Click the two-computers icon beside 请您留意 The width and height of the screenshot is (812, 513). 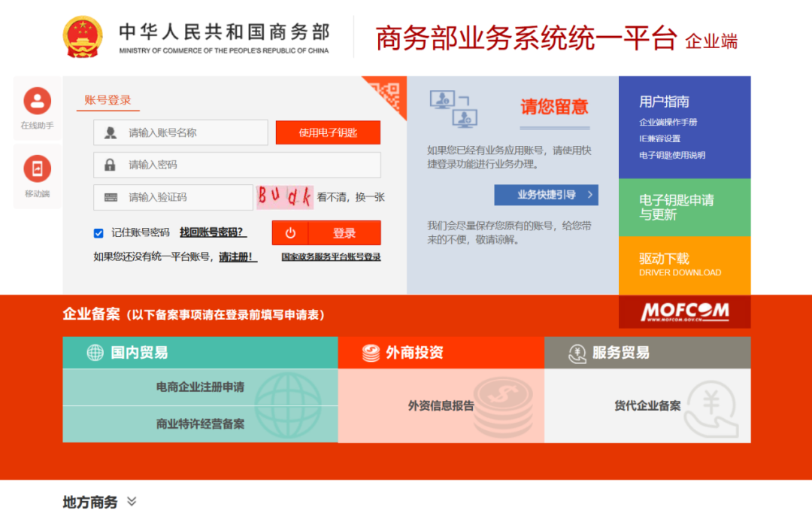pyautogui.click(x=453, y=109)
